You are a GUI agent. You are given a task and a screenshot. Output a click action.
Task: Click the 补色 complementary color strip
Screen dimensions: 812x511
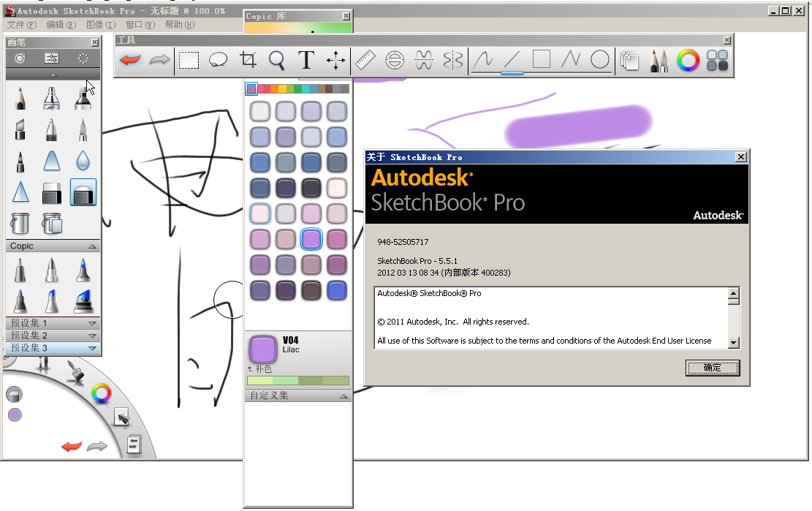298,381
